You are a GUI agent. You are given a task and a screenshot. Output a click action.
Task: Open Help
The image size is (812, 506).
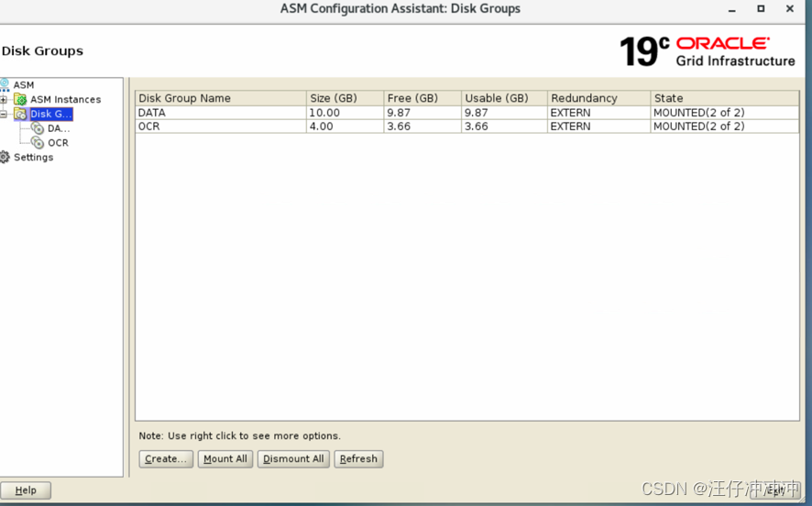26,490
